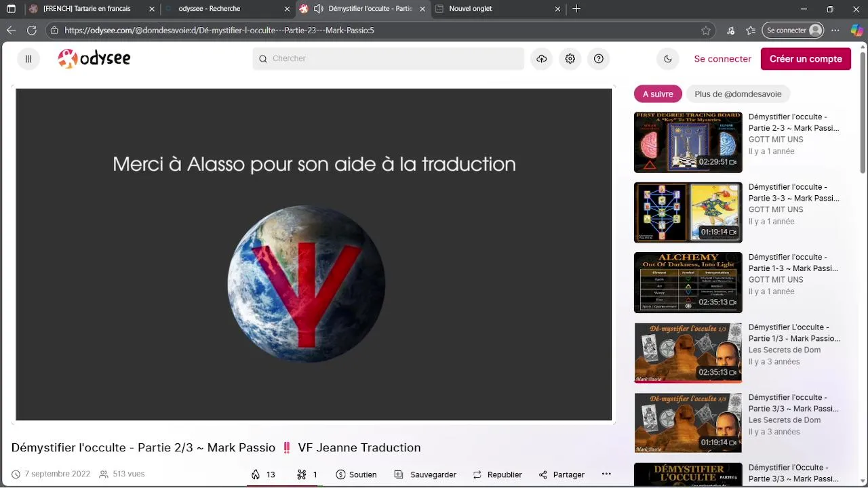868x488 pixels.
Task: Close the Démystifier l'occulte browser tab
Action: tap(422, 9)
